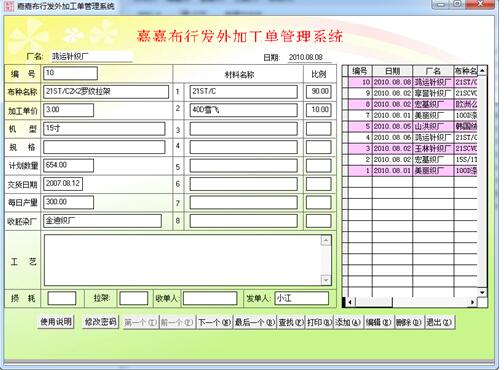This screenshot has height=370, width=504.
Task: Jump to last record with 最后一个
Action: pyautogui.click(x=255, y=322)
